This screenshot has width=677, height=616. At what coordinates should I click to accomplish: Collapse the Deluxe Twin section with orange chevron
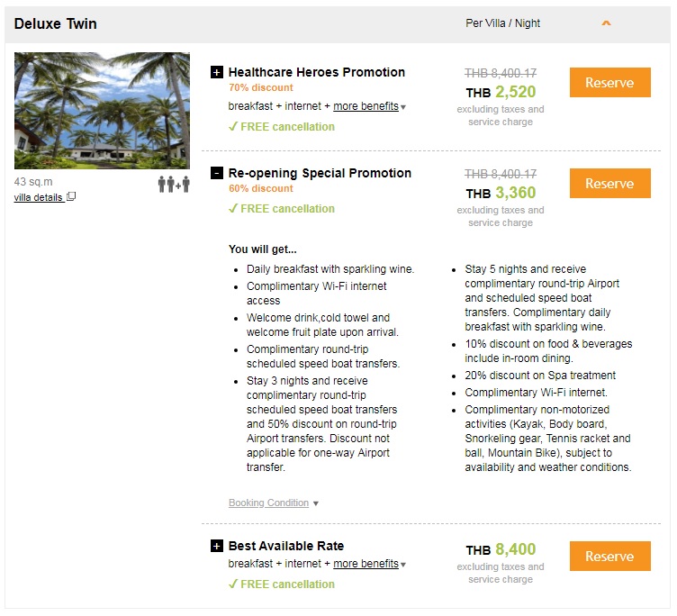606,23
